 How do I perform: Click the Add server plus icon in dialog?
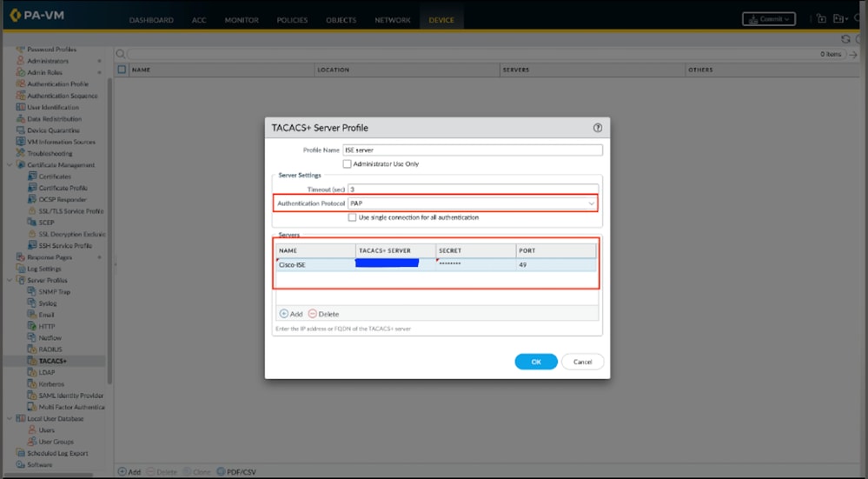(284, 314)
